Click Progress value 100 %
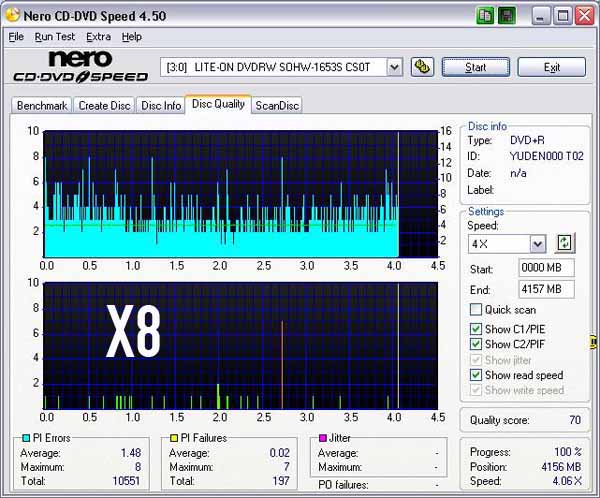Viewport: 600px width, 498px height. 568,452
